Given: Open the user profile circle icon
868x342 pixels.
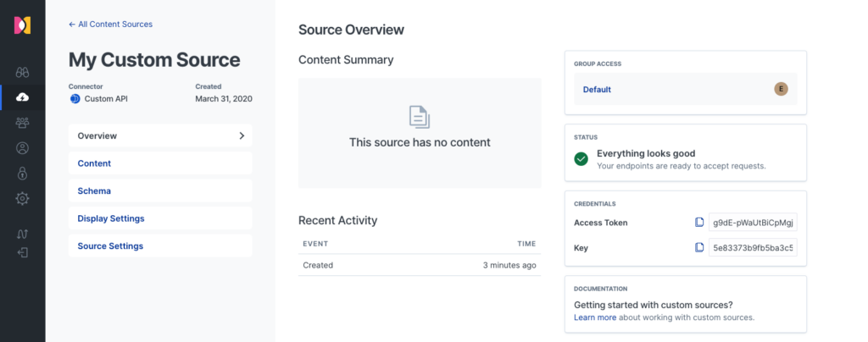Looking at the screenshot, I should pyautogui.click(x=22, y=148).
